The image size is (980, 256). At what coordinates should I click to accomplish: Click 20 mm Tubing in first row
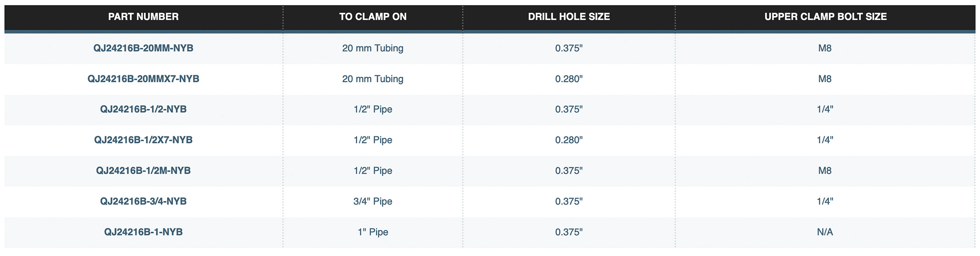pos(373,48)
